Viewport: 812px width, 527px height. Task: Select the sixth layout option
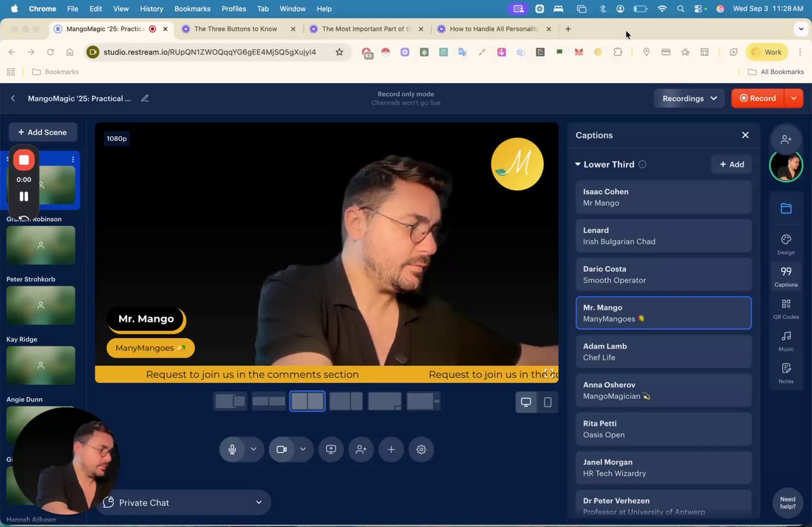[423, 401]
